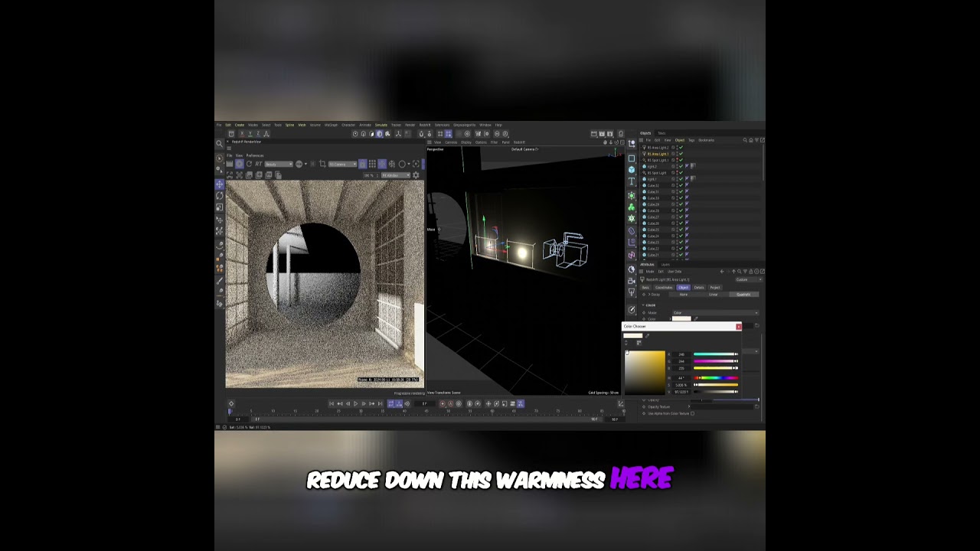980x551 pixels.
Task: Toggle enable checkmark for RS Area Light.1
Action: pyautogui.click(x=681, y=154)
